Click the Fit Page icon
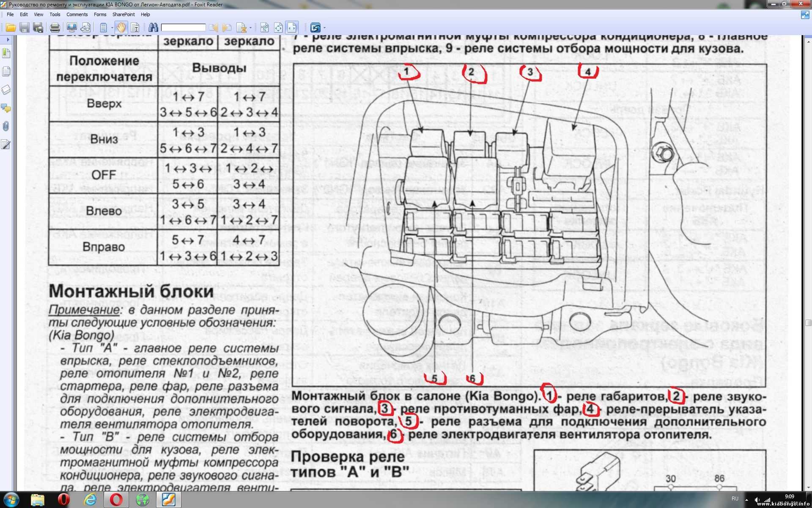Viewport: 812px width, 508px height. 278,28
